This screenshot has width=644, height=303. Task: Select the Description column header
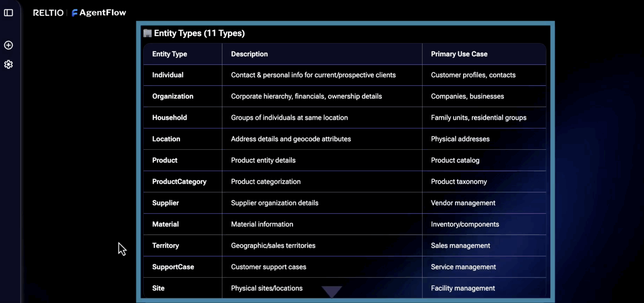tap(249, 54)
